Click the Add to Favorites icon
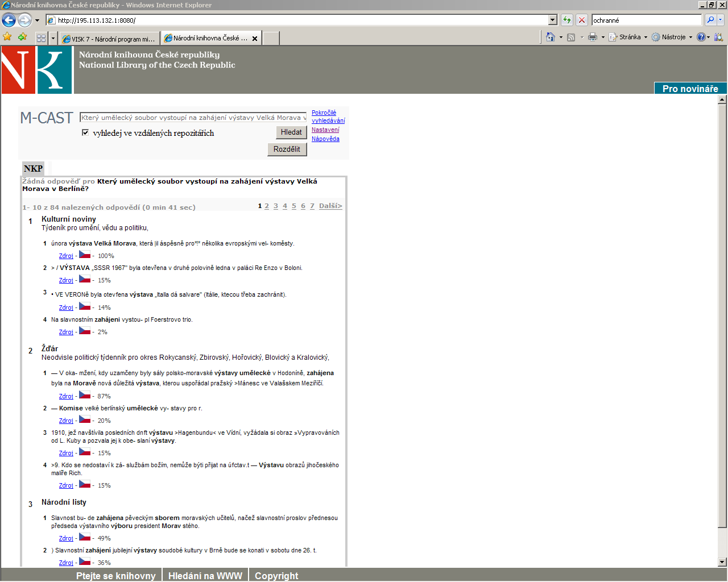Image resolution: width=728 pixels, height=582 pixels. point(23,37)
